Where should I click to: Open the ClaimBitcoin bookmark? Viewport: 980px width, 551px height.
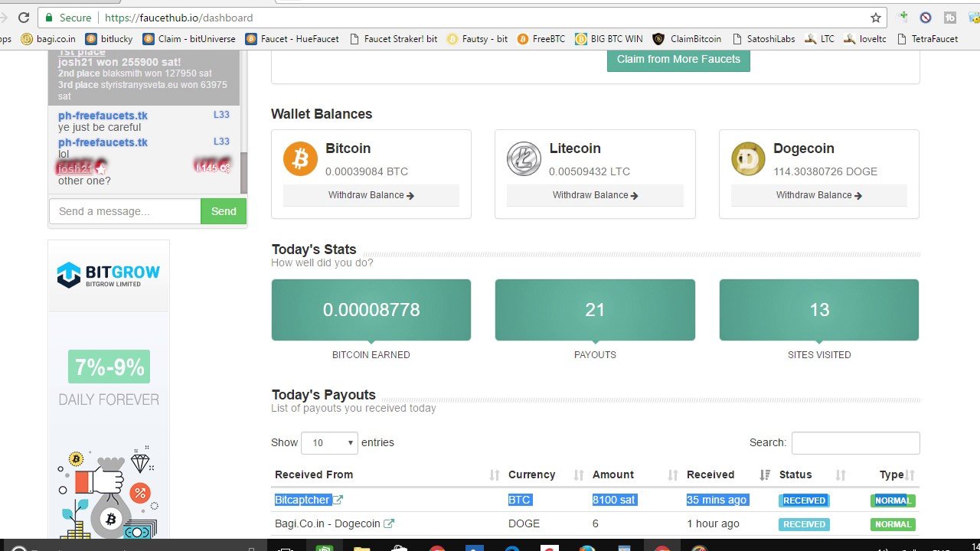(687, 39)
